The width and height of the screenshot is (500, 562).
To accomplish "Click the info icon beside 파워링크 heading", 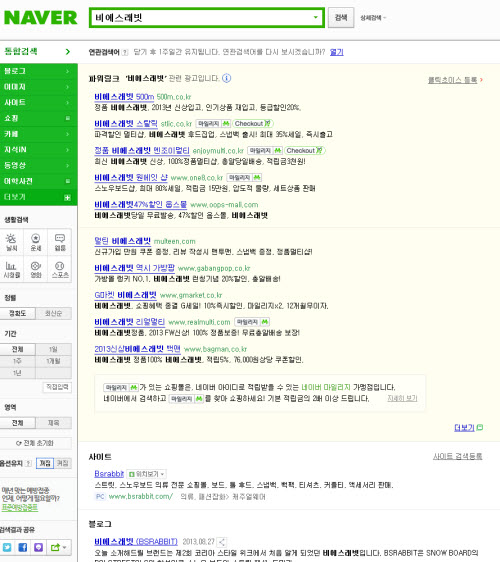I will click(x=227, y=78).
